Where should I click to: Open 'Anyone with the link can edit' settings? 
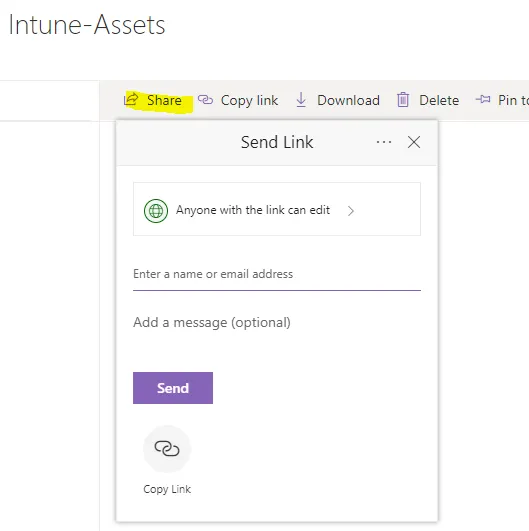277,209
